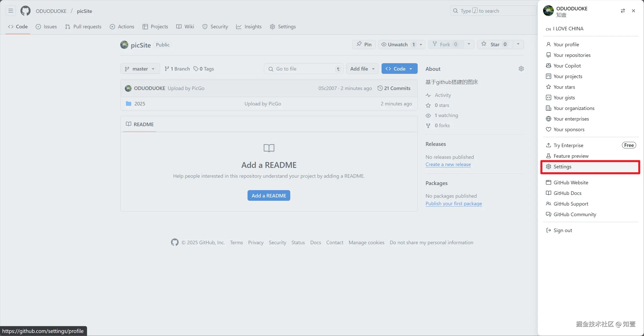Click the ODUODUOKE avatar in user panel

pyautogui.click(x=548, y=11)
